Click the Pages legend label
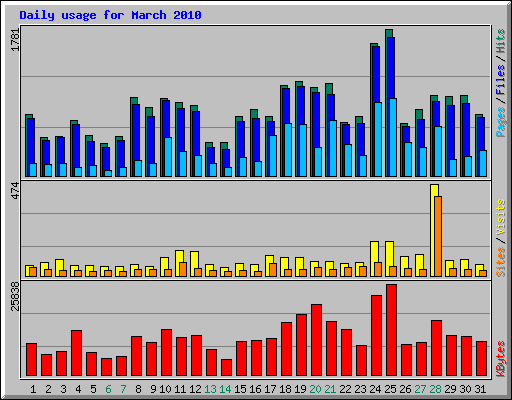This screenshot has height=400, width=512. coord(500,122)
